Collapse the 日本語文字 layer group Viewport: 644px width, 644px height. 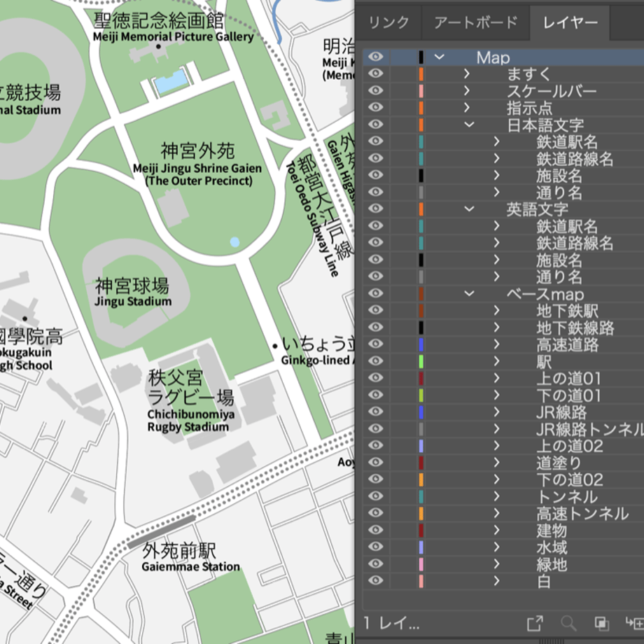click(x=469, y=125)
